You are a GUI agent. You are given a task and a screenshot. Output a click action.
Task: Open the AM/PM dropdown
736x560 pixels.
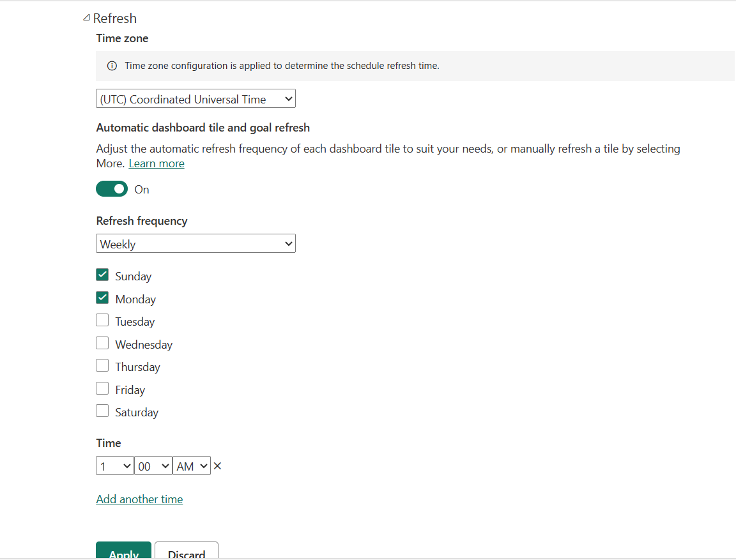click(x=191, y=466)
